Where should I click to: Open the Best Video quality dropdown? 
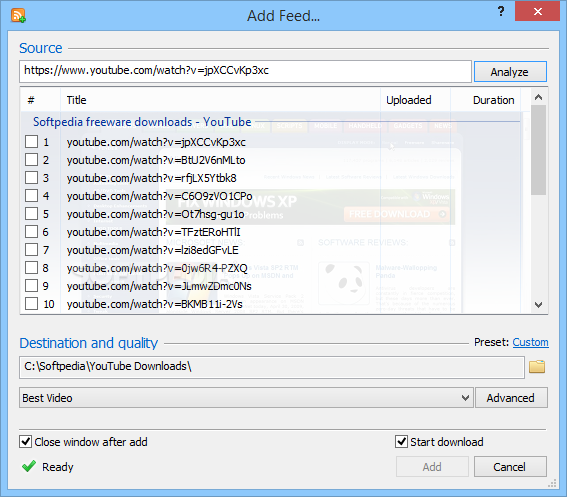(x=246, y=398)
